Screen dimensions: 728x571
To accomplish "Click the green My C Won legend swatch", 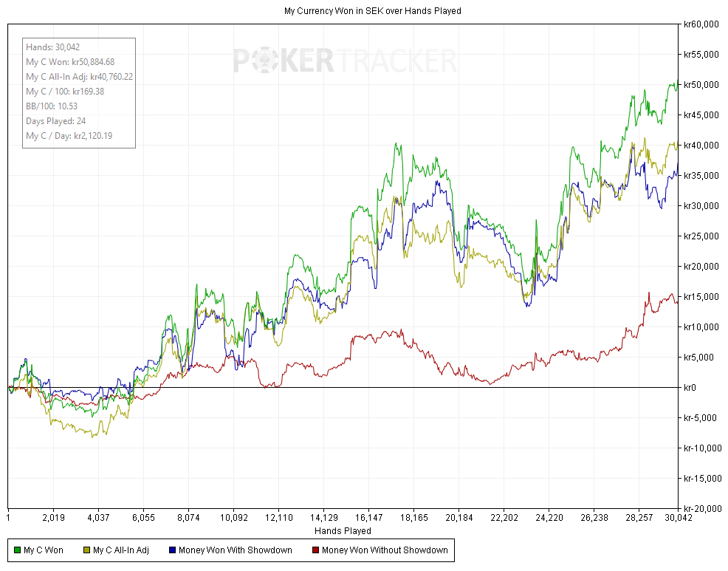I will point(18,550).
